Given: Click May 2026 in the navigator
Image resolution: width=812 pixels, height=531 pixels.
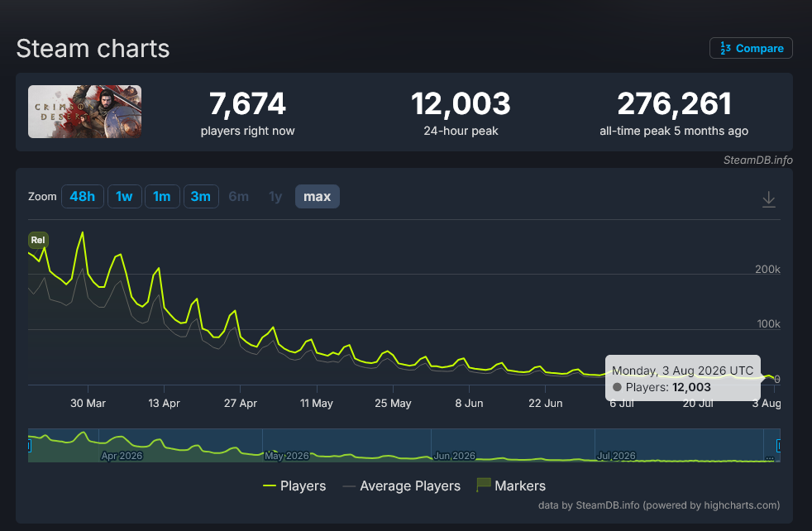Looking at the screenshot, I should [x=286, y=456].
